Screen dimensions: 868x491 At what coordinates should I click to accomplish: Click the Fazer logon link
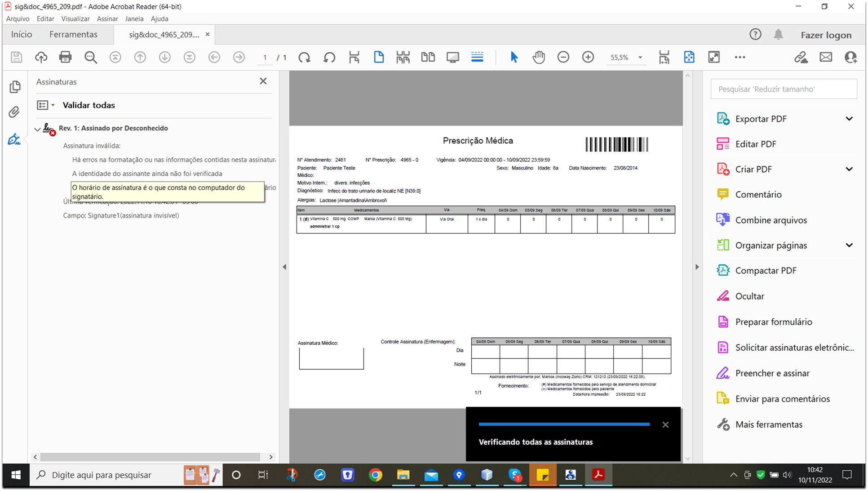(x=826, y=35)
